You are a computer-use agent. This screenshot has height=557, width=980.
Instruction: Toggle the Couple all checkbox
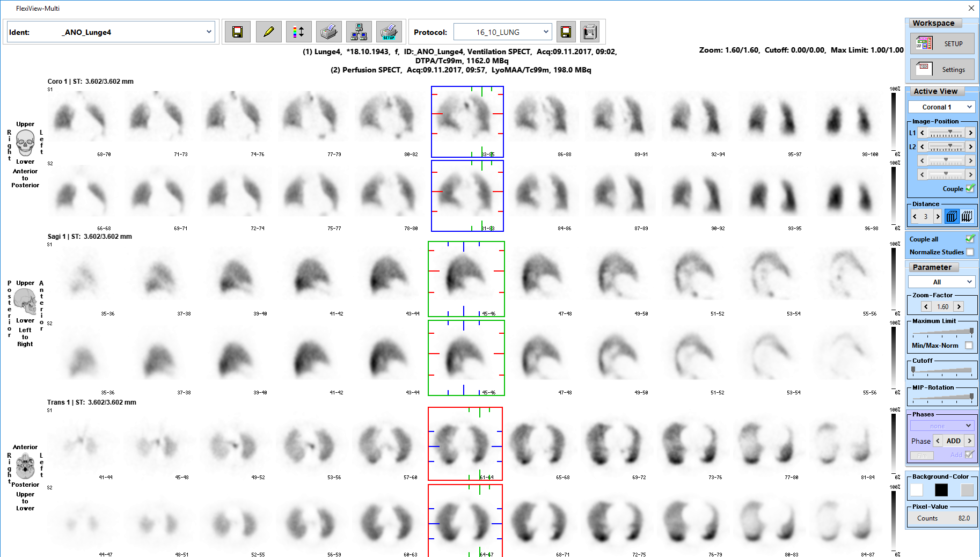point(970,239)
